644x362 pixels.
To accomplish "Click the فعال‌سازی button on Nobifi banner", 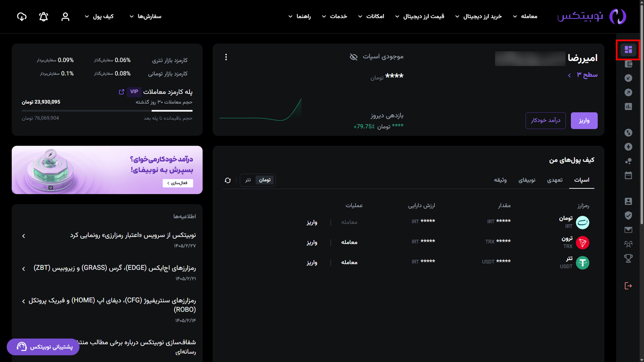I will (178, 183).
